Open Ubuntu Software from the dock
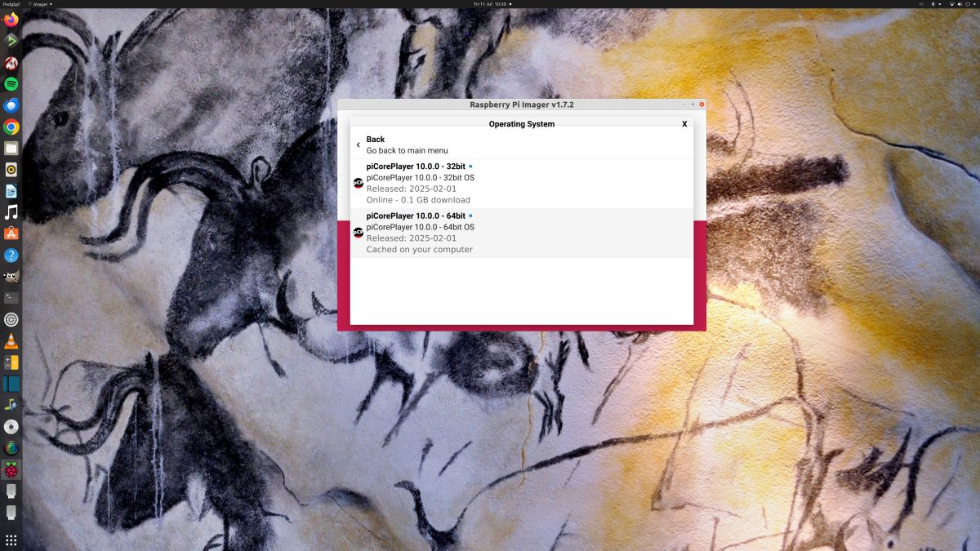This screenshot has width=980, height=551. click(x=11, y=233)
